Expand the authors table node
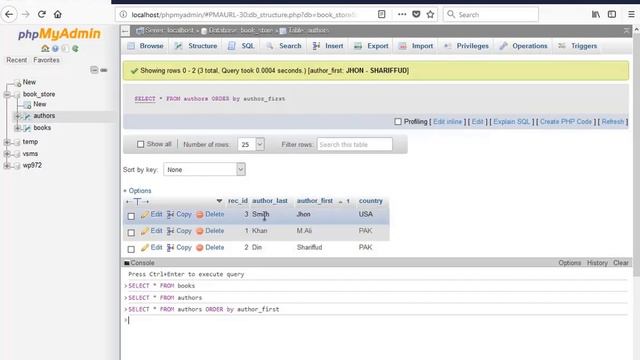The height and width of the screenshot is (360, 640). point(18,116)
